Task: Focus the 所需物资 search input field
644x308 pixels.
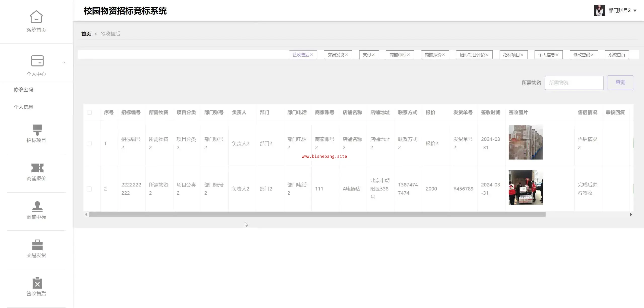Action: click(x=574, y=83)
